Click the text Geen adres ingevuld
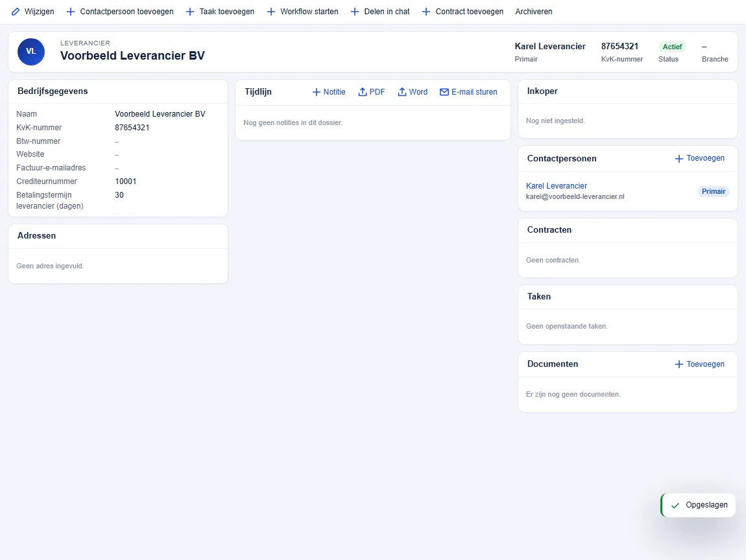The image size is (746, 560). (x=50, y=266)
